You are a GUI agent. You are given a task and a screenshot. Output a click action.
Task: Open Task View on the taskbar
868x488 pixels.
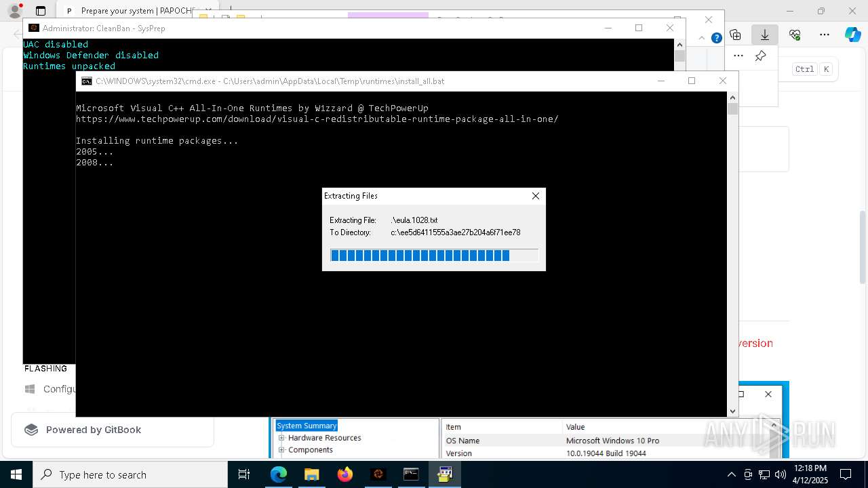(244, 474)
